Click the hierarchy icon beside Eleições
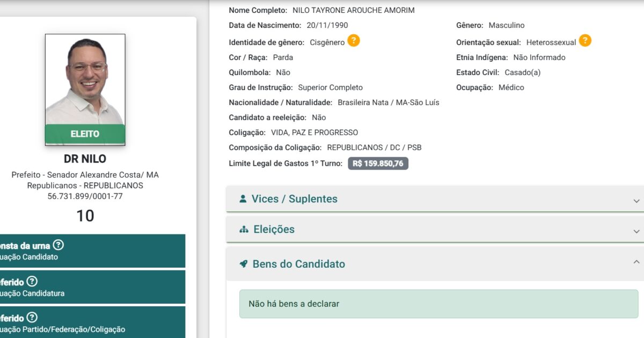644x338 pixels. pyautogui.click(x=244, y=229)
